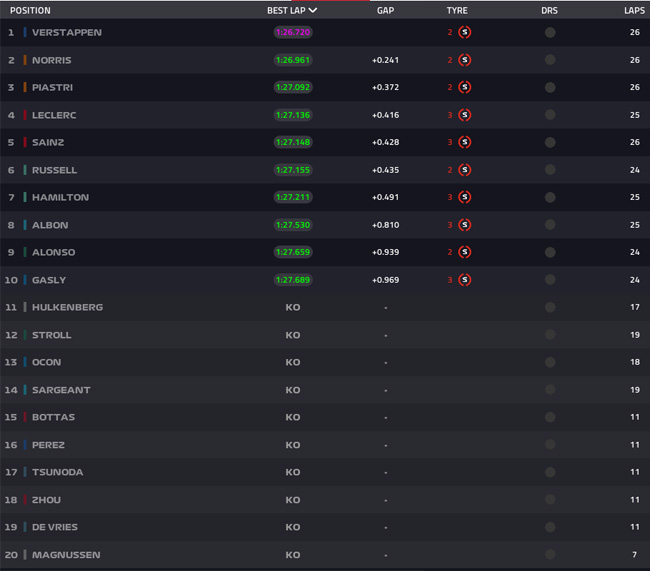Click Russell's soft tyre icon
The image size is (650, 571).
coord(464,170)
